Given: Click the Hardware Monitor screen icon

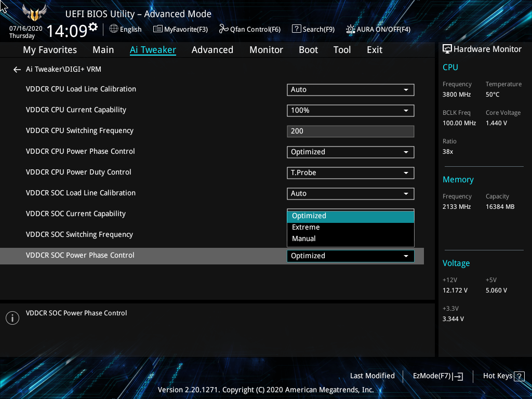Looking at the screenshot, I should tap(447, 49).
